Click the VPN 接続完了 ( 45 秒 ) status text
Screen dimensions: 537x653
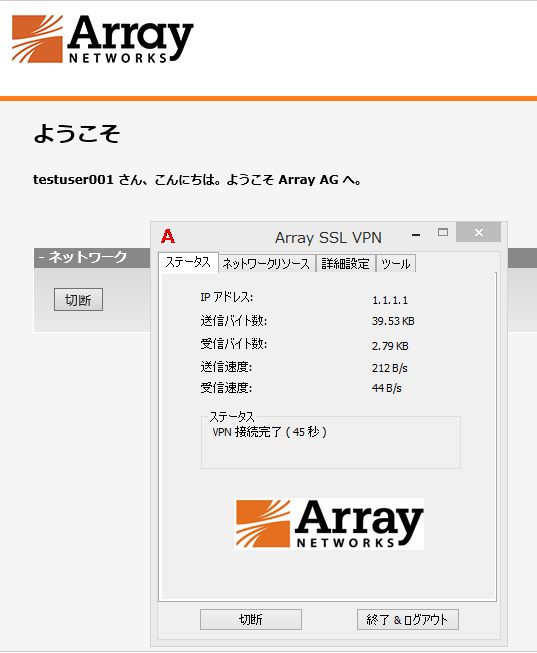click(x=270, y=432)
